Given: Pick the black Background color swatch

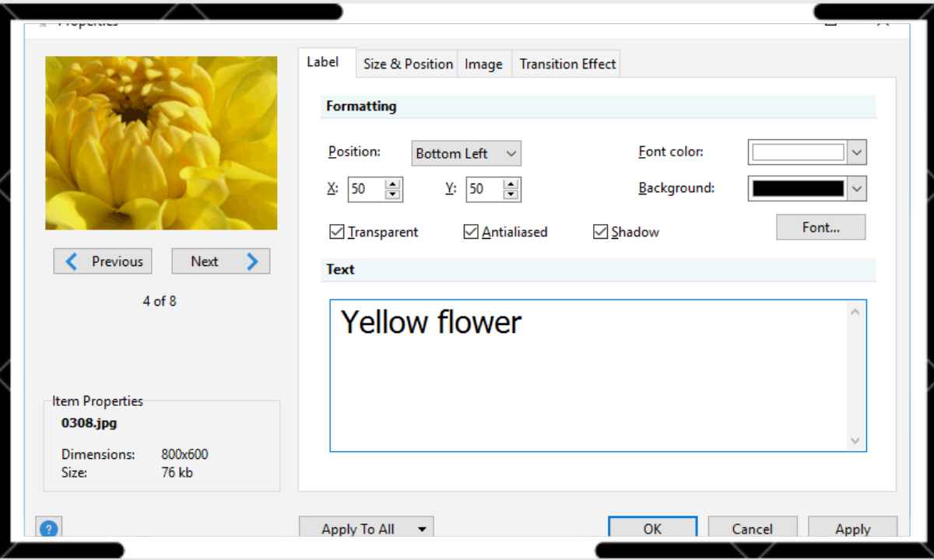Looking at the screenshot, I should 798,188.
